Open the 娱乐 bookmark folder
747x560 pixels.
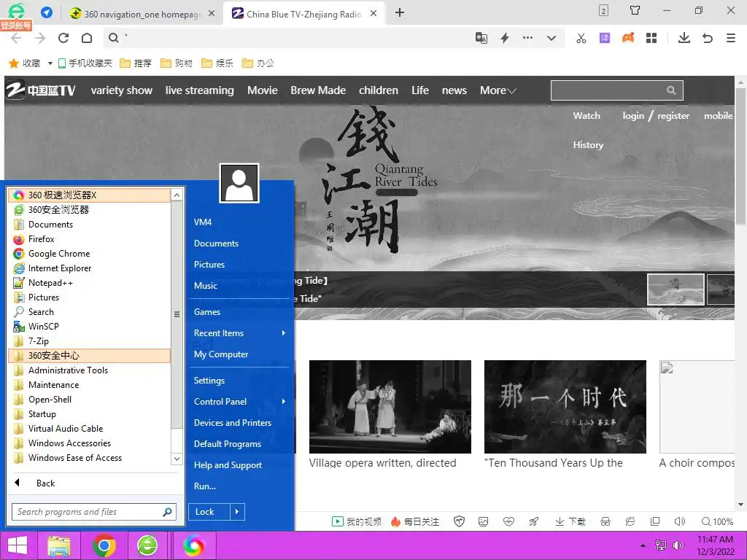217,63
